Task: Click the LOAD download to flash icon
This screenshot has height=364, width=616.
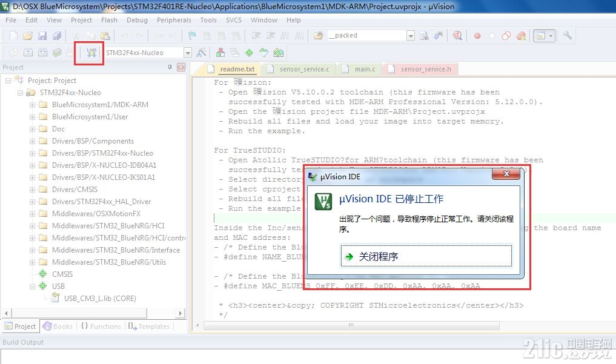Action: pyautogui.click(x=91, y=53)
